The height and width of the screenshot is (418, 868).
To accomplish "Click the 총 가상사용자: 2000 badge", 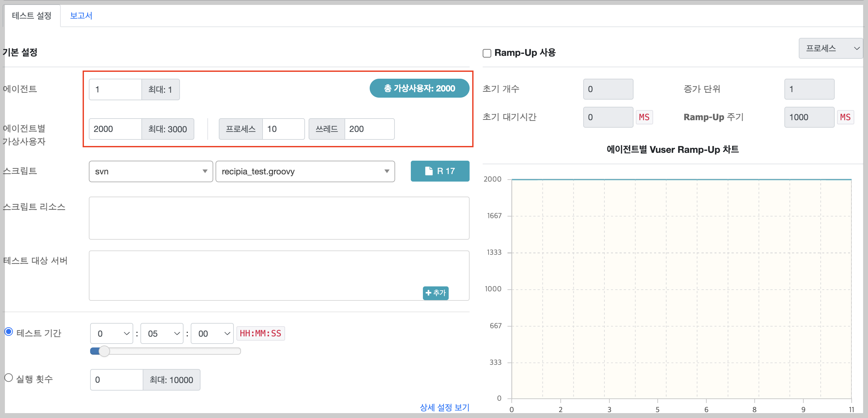I will (x=420, y=88).
